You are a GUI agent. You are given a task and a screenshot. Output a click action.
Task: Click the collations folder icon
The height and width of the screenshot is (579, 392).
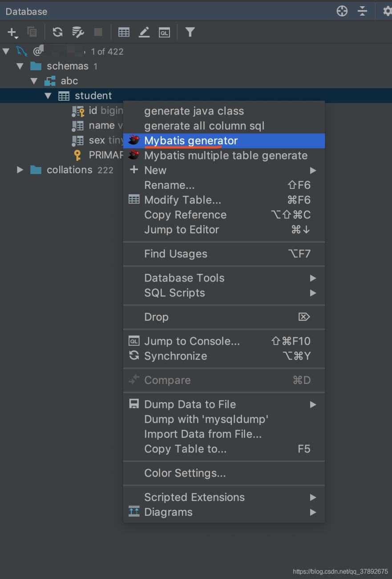[36, 170]
